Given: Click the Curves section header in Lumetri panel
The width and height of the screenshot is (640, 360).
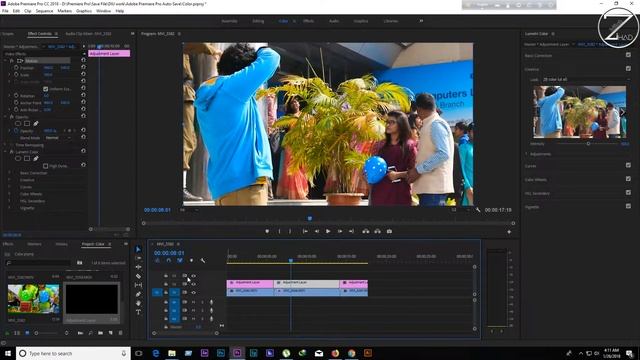Looking at the screenshot, I should point(530,166).
